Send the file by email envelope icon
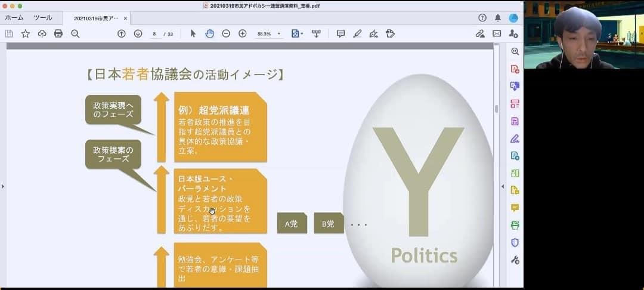 [x=497, y=33]
